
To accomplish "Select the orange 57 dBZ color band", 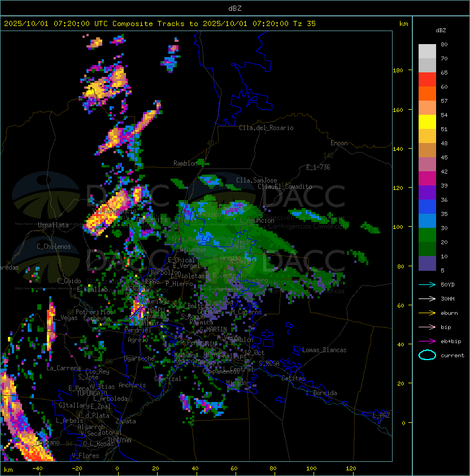I will (427, 94).
